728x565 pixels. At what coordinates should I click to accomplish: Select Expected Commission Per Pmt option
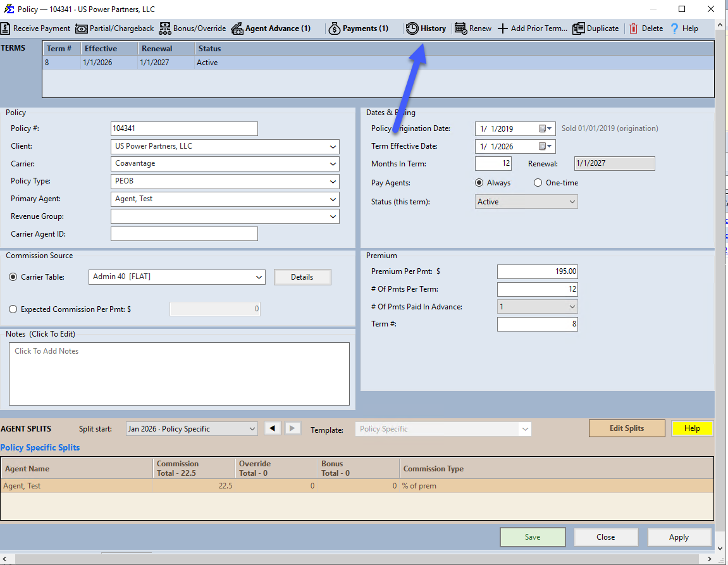click(13, 309)
